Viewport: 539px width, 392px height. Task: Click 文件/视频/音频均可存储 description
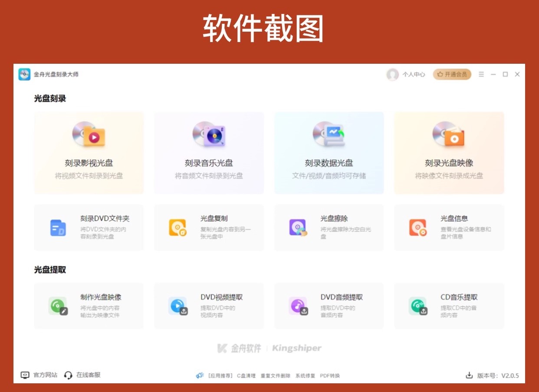[x=329, y=176]
